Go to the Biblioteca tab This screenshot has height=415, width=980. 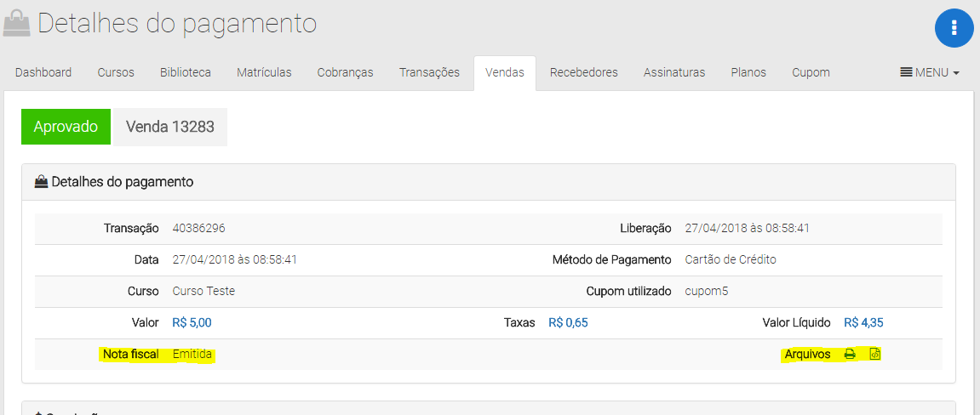pyautogui.click(x=185, y=72)
